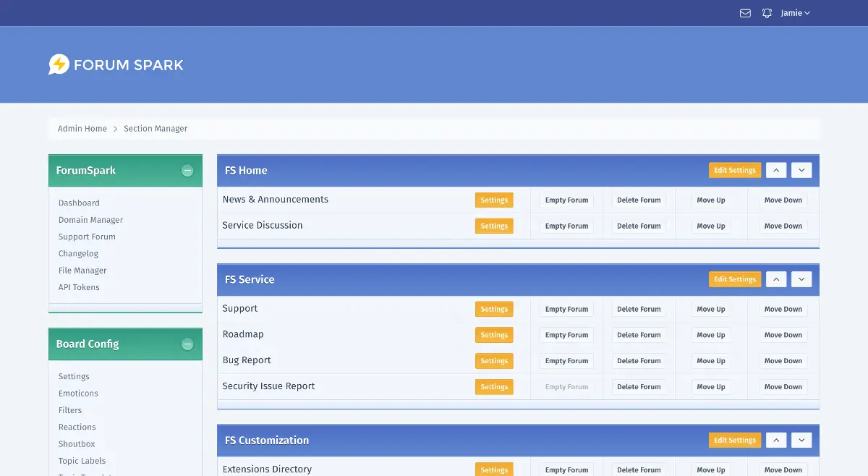The height and width of the screenshot is (476, 868).
Task: Move FS Home section up arrow
Action: tap(775, 171)
